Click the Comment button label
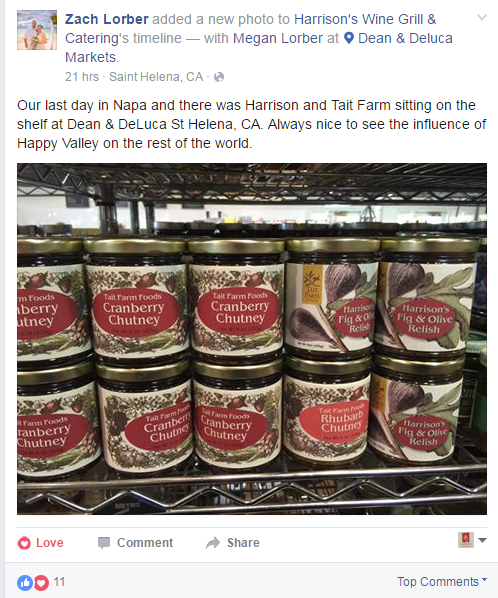The image size is (498, 598). (145, 543)
